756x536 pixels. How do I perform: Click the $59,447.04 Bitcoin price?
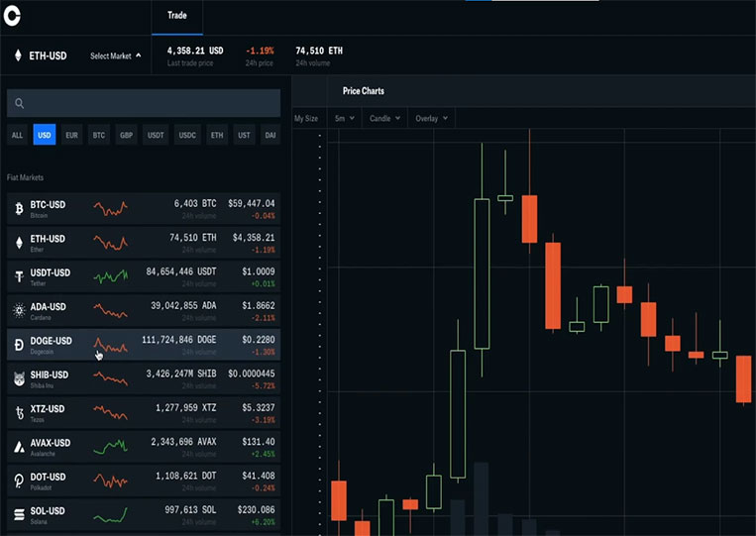point(252,203)
